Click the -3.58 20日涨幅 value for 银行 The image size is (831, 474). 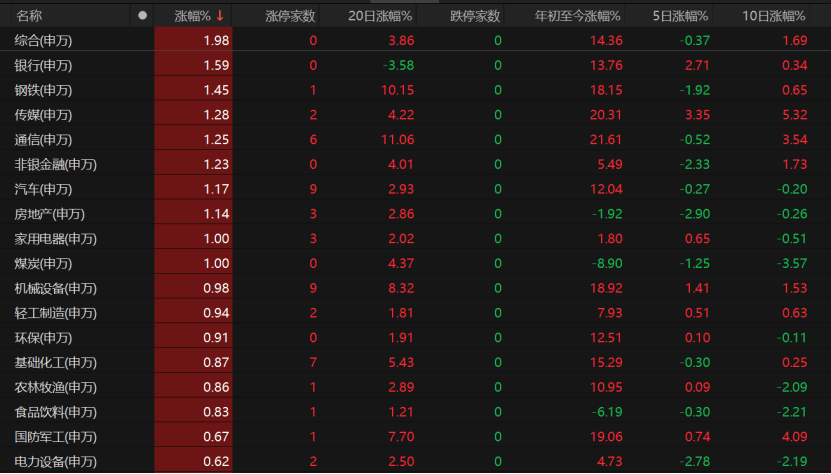(x=398, y=66)
